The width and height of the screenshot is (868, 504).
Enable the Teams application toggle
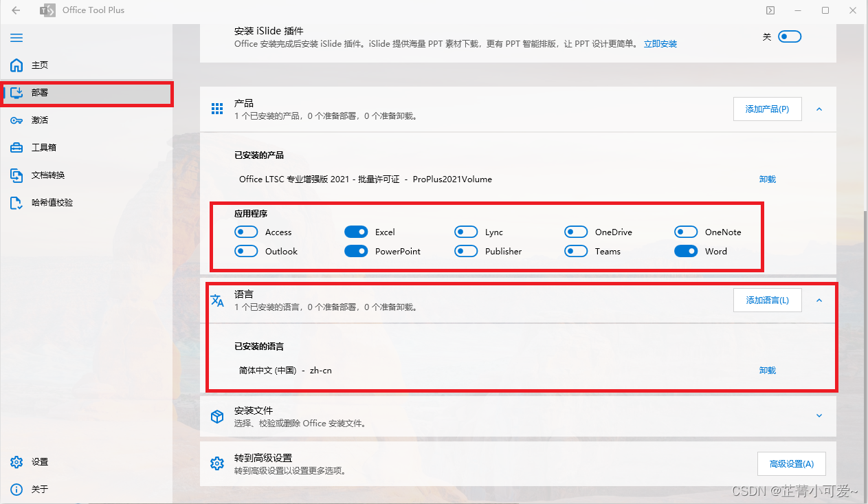coord(576,252)
